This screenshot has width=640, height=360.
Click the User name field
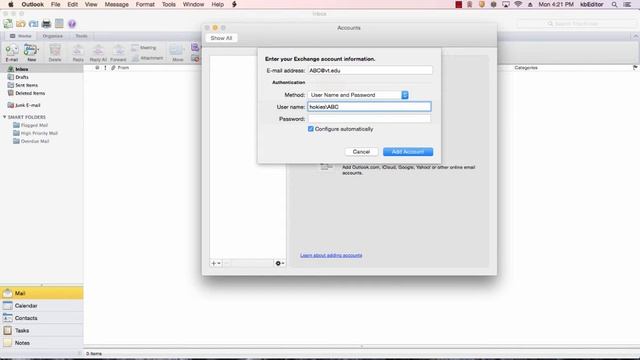pyautogui.click(x=369, y=107)
